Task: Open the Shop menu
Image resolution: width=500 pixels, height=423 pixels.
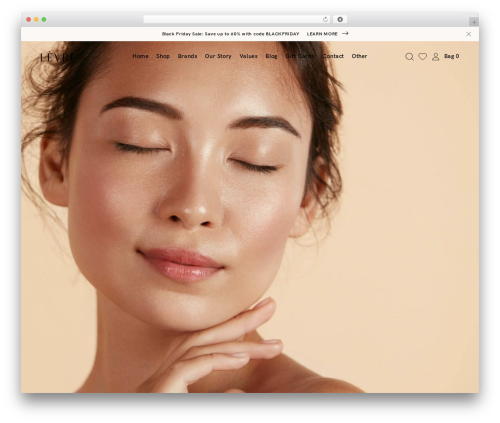Action: click(x=163, y=56)
